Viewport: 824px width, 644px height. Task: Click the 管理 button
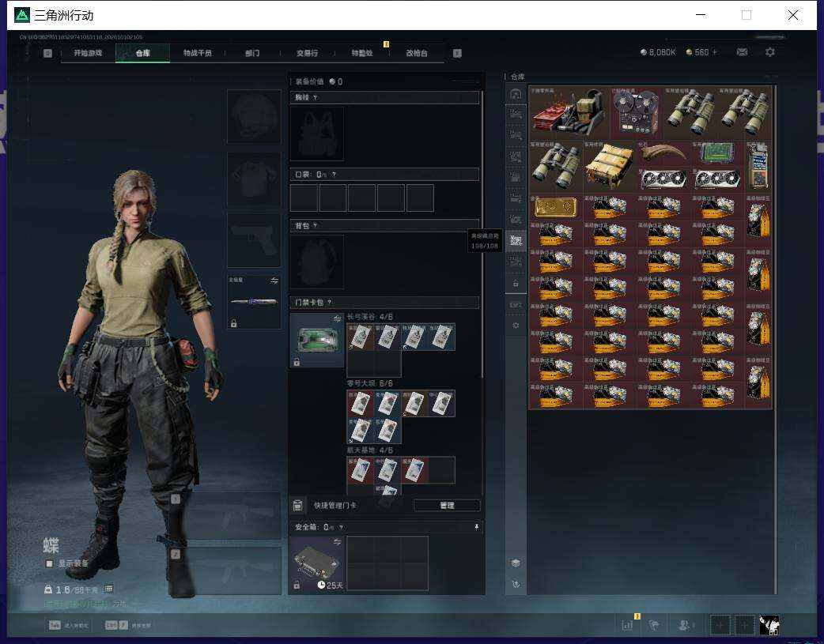(x=448, y=506)
